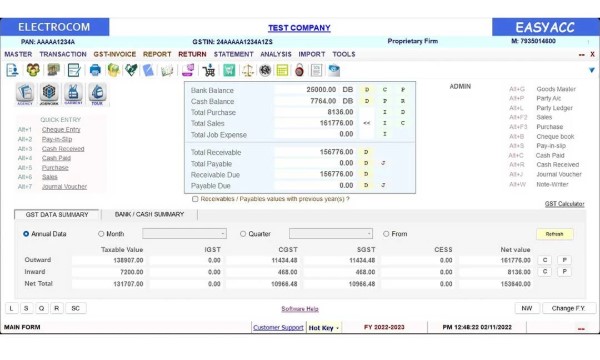Click the NW button

click(527, 308)
